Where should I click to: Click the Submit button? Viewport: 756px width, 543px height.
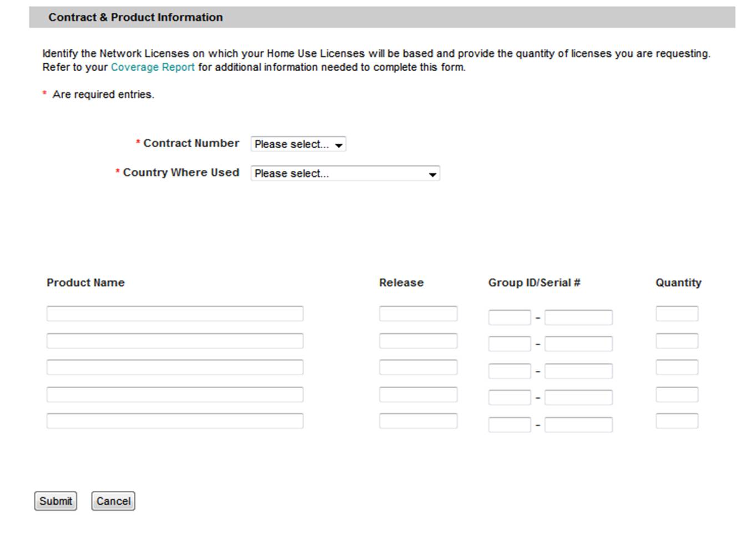coord(55,500)
